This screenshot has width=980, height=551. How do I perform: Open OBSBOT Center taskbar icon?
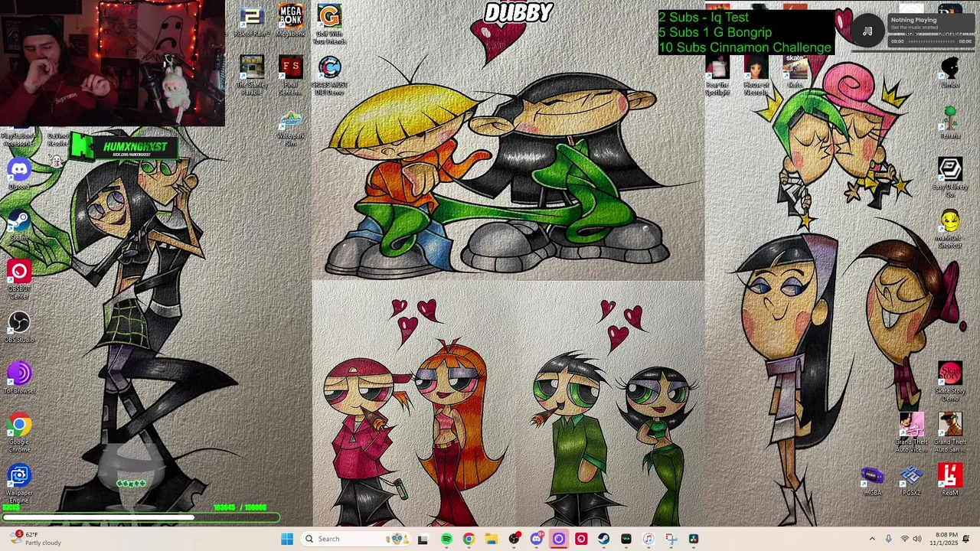581,539
